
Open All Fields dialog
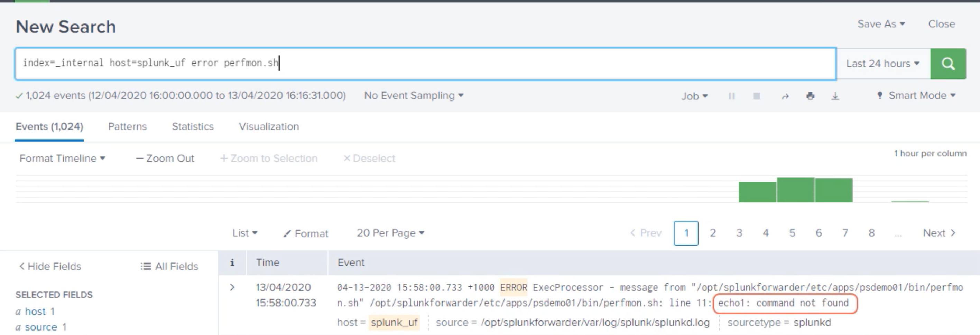coord(169,266)
